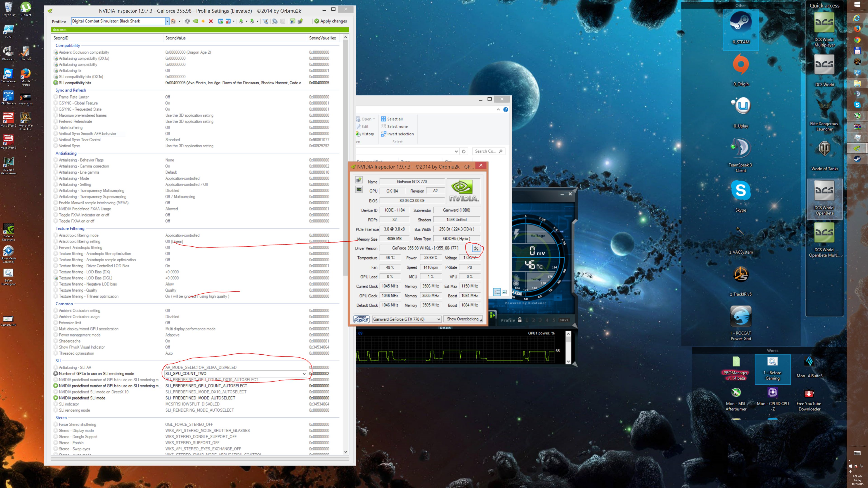
Task: Click the Explorer help question mark icon
Action: (506, 109)
